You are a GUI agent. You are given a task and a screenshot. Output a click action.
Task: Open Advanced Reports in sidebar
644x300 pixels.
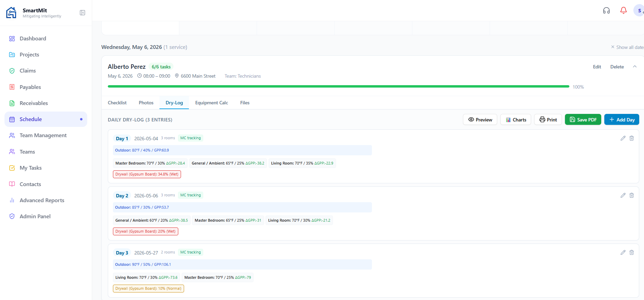(x=42, y=200)
